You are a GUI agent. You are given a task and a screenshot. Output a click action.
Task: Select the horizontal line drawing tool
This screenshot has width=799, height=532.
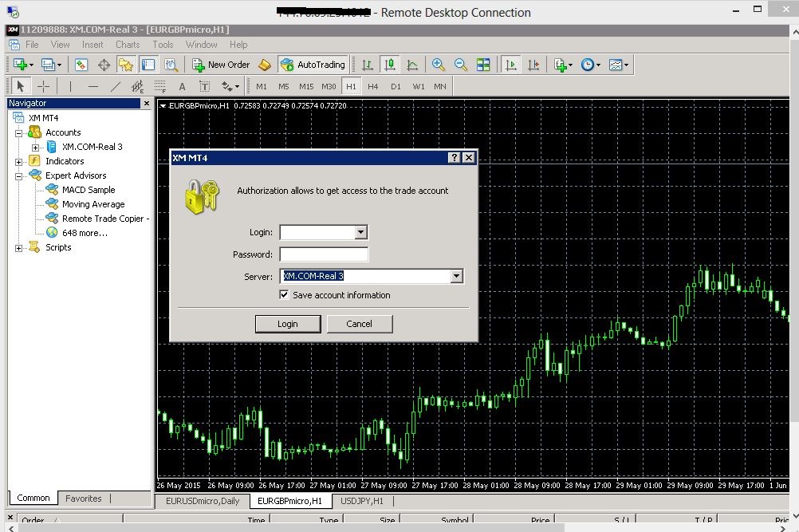(x=92, y=87)
